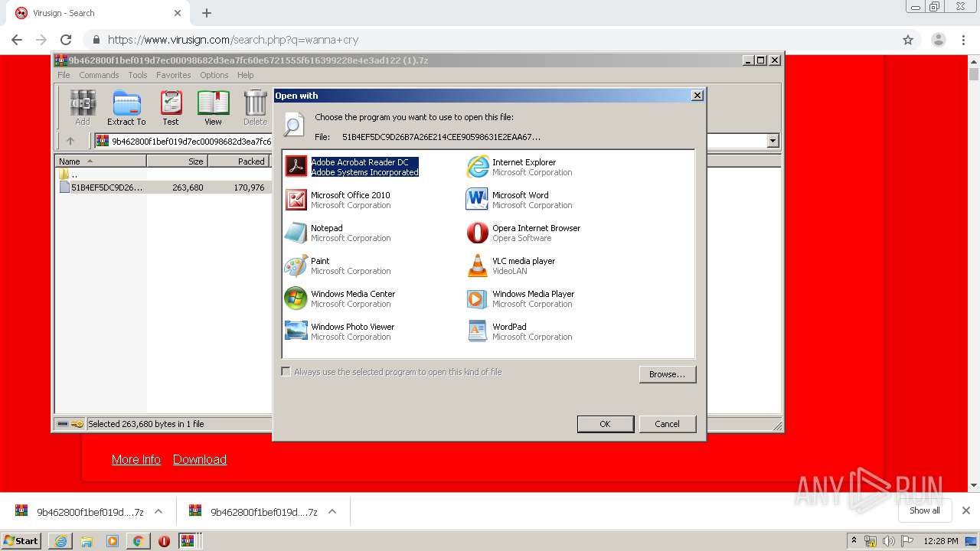Open Chrome profile avatar icon
The width and height of the screenshot is (980, 551).
coord(939,40)
